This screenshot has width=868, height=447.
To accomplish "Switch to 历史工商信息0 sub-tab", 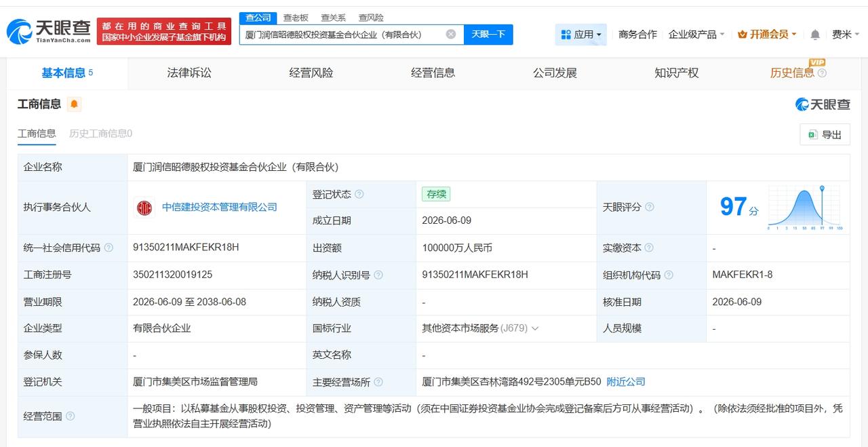I will (101, 134).
